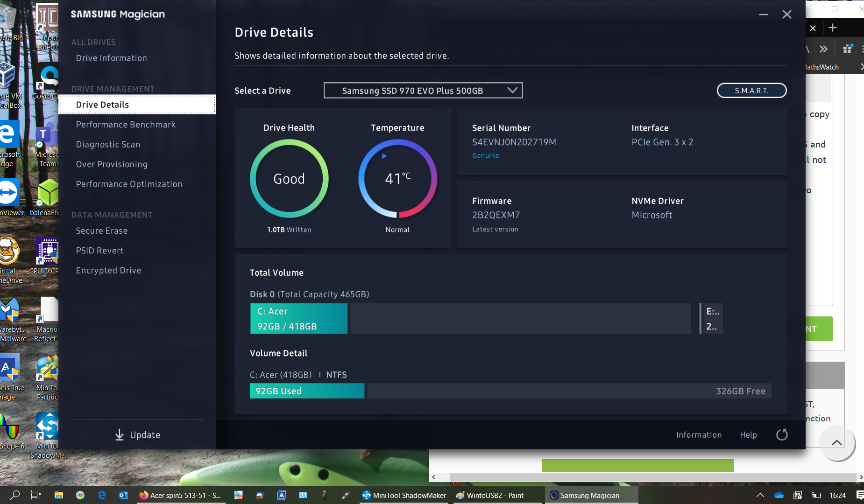Click the Latest version firmware text
The height and width of the screenshot is (504, 864).
(x=495, y=229)
